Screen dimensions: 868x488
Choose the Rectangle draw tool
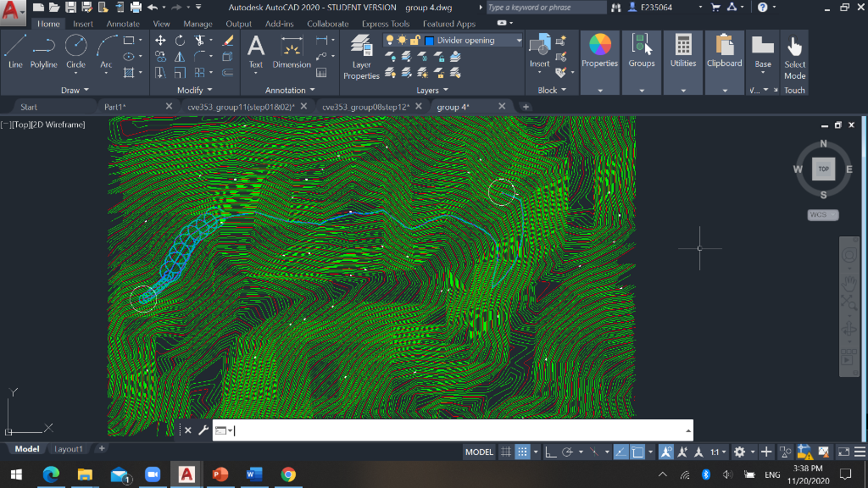point(129,41)
